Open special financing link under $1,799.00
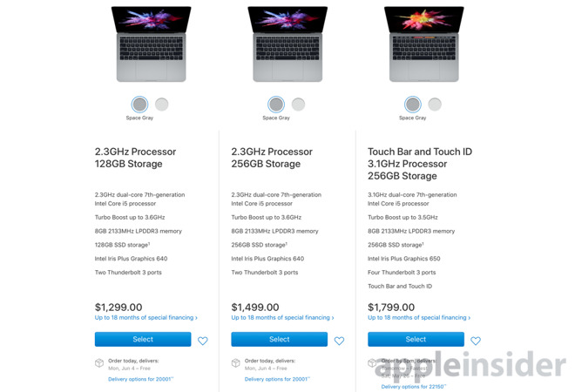 [419, 318]
